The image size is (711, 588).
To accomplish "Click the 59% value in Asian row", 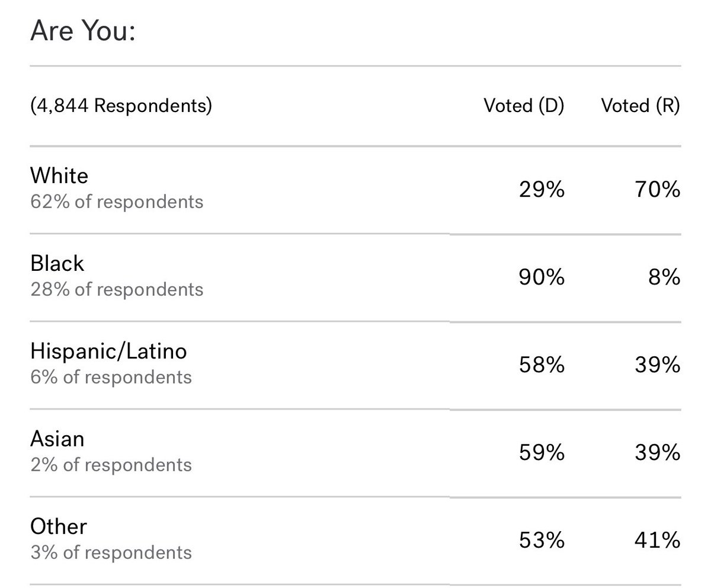I will [x=542, y=453].
